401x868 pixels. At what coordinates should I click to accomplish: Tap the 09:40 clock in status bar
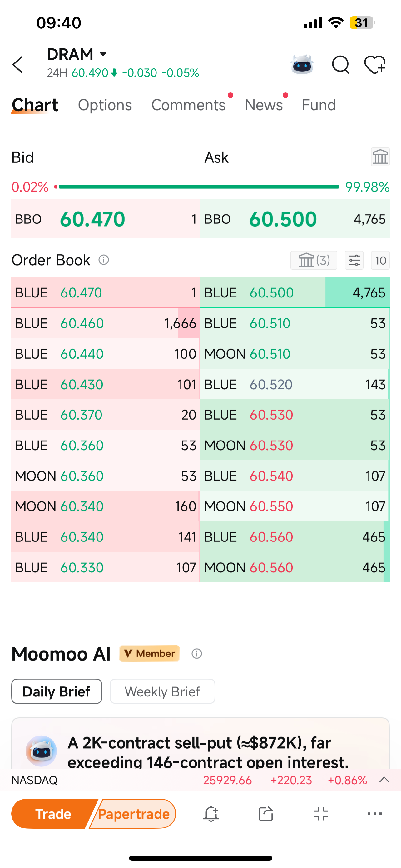click(x=59, y=23)
